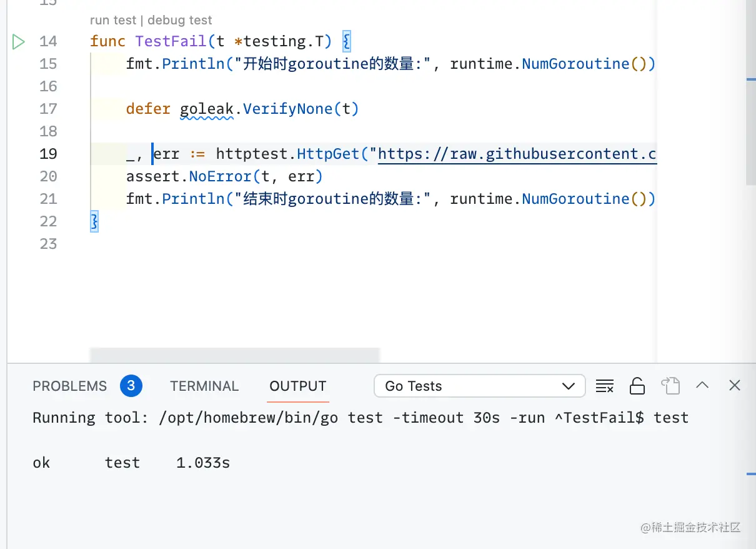Screen dimensions: 756x549
Task: Switch to the TERMINAL tab
Action: (204, 386)
